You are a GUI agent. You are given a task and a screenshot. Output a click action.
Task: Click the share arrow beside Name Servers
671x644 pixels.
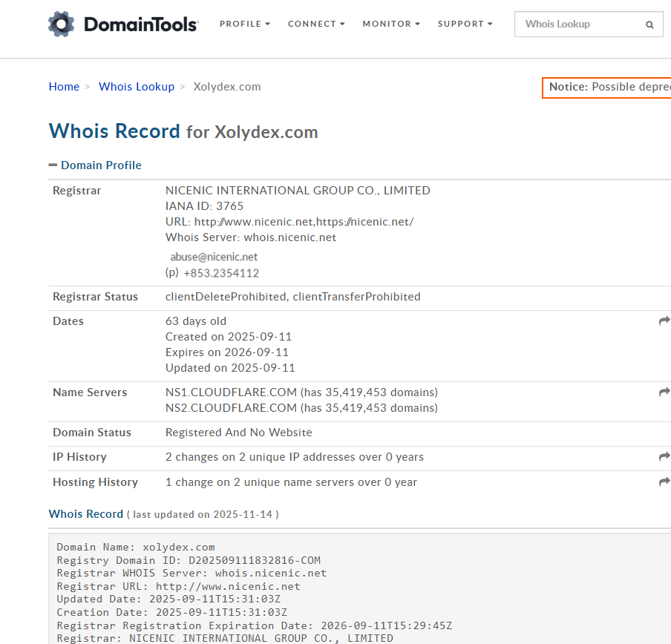pos(664,392)
